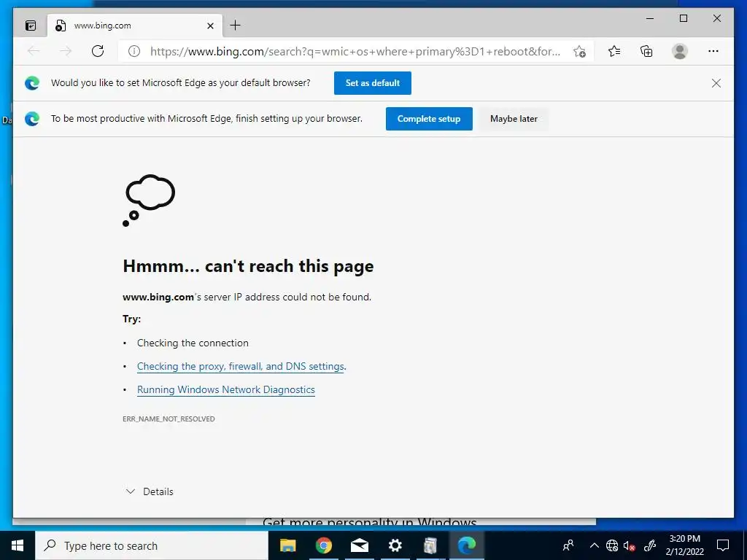Image resolution: width=747 pixels, height=560 pixels.
Task: Click Set as default button
Action: [x=373, y=83]
